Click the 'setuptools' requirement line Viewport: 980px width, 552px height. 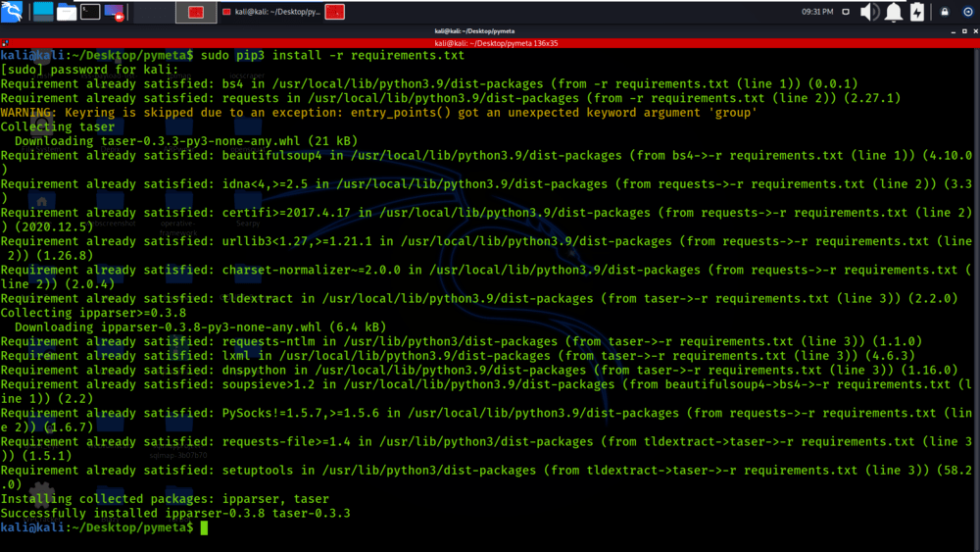(x=486, y=477)
